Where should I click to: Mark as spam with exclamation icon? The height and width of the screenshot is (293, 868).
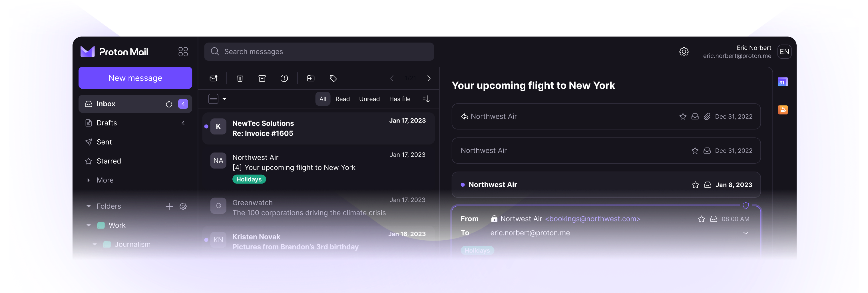coord(284,78)
